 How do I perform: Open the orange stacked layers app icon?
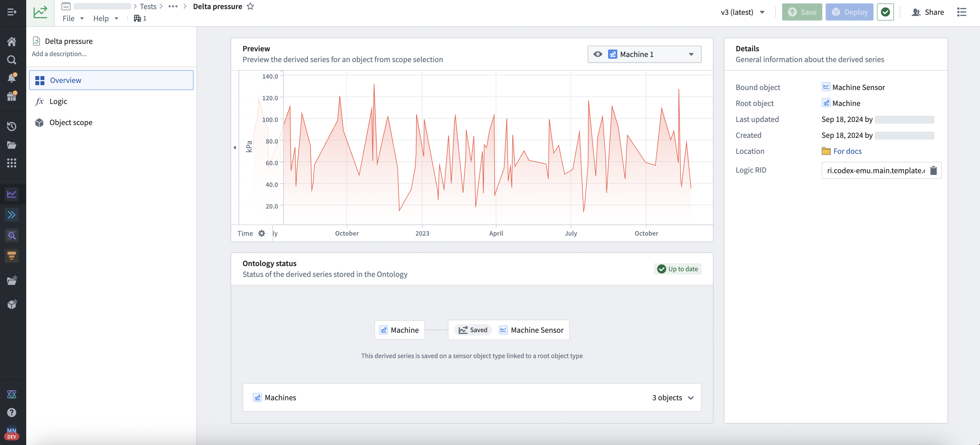[12, 256]
